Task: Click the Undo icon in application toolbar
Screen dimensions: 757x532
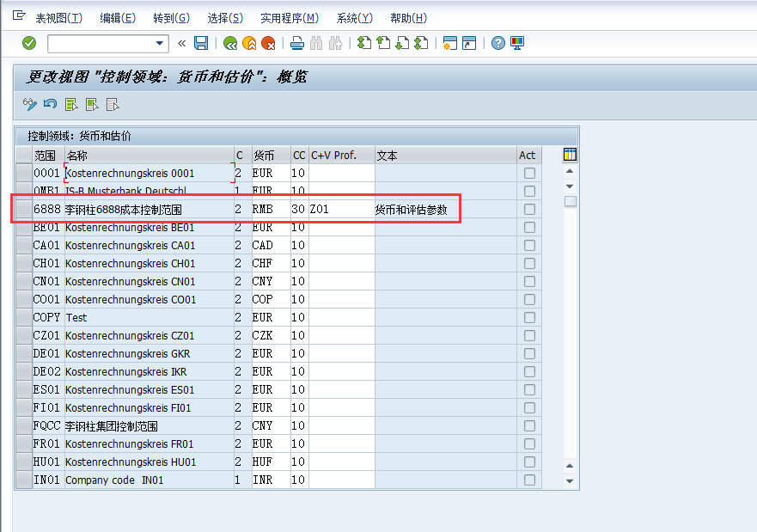Action: pos(49,104)
